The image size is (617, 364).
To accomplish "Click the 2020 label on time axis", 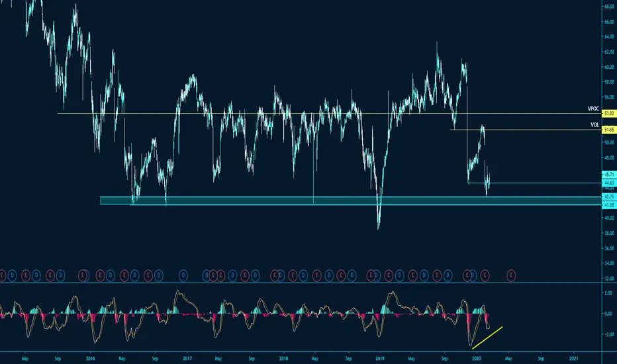I will pos(477,359).
